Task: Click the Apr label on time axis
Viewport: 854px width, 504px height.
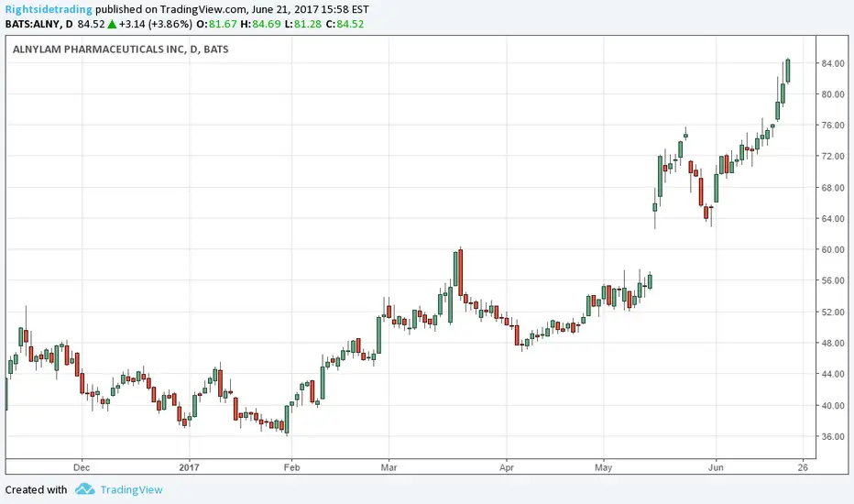Action: coord(507,467)
